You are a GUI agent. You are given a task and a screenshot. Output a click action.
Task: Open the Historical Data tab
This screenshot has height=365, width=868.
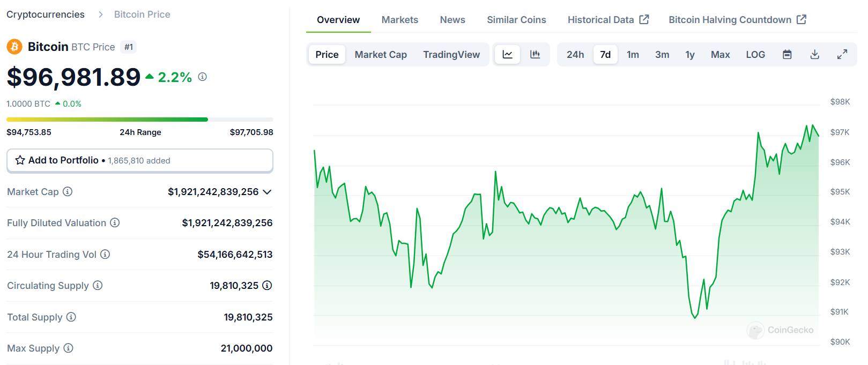[608, 20]
